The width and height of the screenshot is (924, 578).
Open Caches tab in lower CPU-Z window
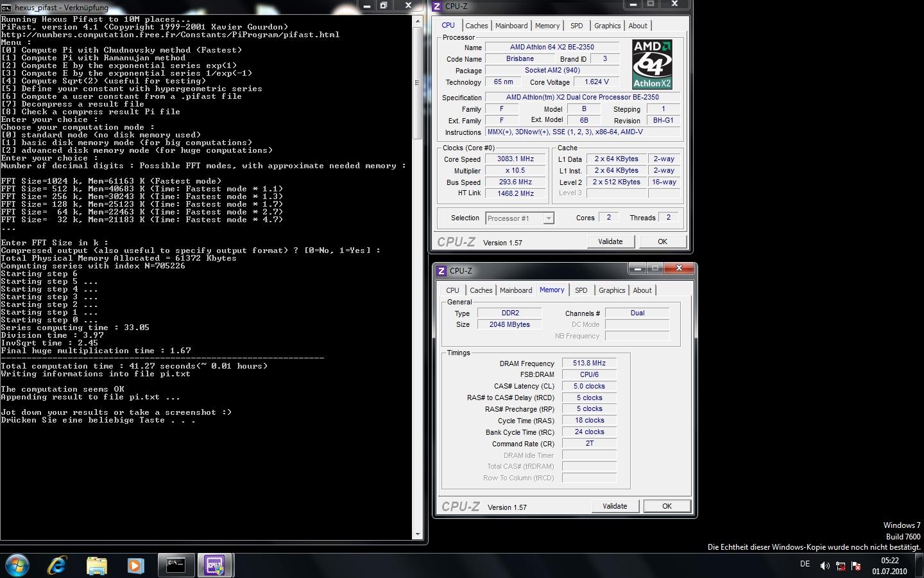481,290
